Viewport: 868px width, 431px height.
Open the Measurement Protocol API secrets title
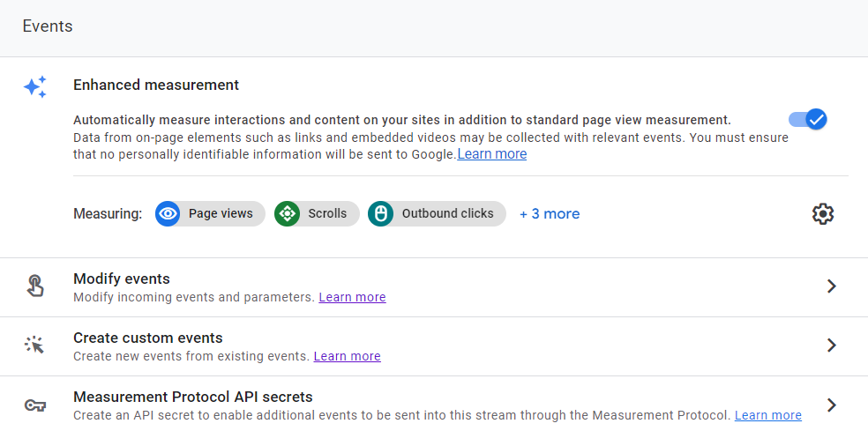point(193,397)
